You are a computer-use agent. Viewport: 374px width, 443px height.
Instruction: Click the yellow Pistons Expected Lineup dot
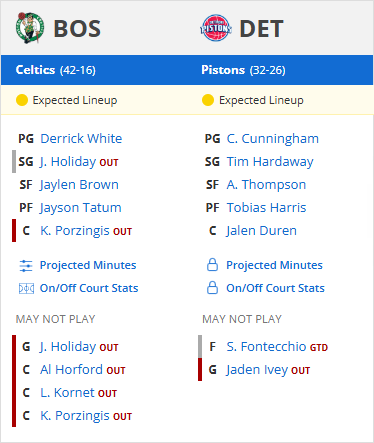click(x=208, y=100)
